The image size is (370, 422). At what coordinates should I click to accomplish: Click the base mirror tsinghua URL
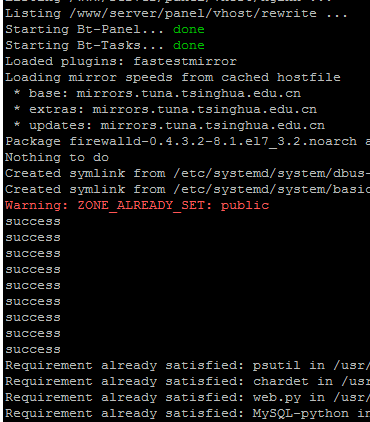189,93
